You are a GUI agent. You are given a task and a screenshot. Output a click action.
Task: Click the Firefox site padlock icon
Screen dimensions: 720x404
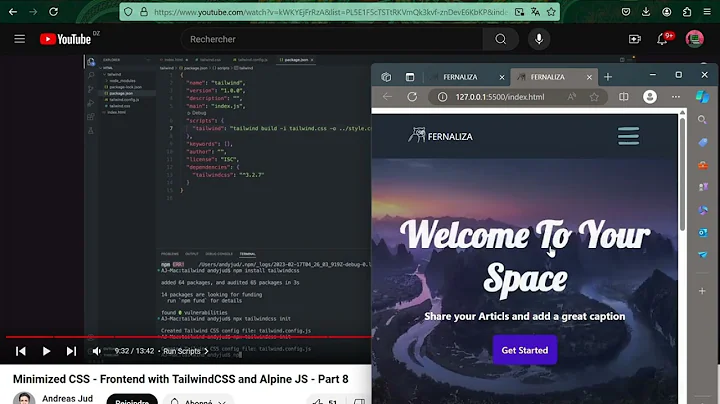[144, 12]
